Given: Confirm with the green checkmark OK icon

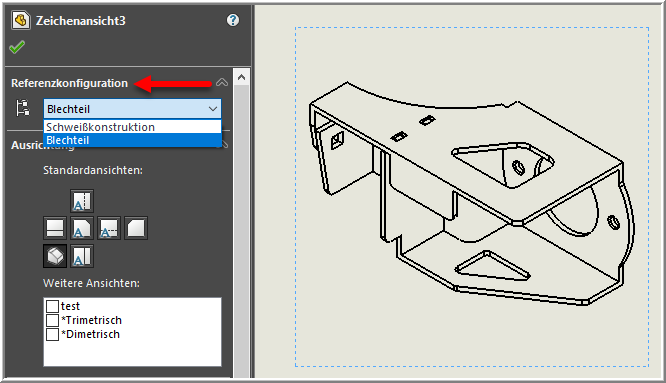Looking at the screenshot, I should (x=17, y=47).
